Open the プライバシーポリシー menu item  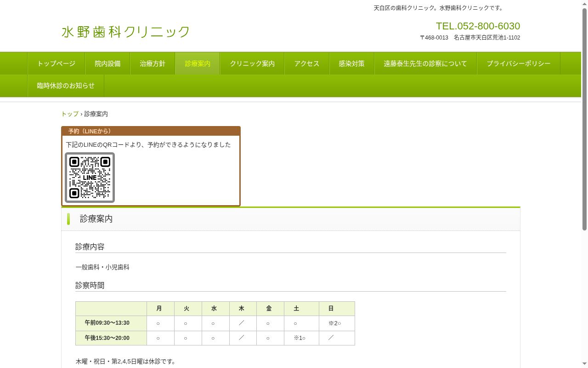(519, 63)
